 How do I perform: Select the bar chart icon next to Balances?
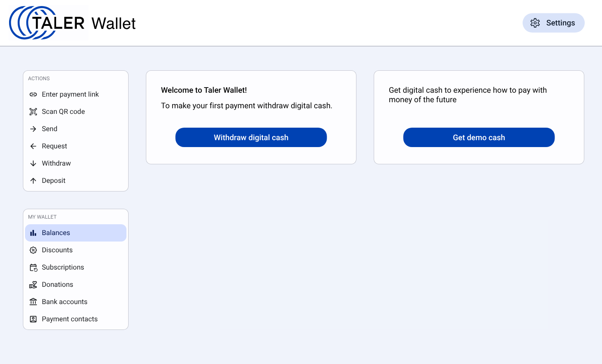[x=33, y=232]
